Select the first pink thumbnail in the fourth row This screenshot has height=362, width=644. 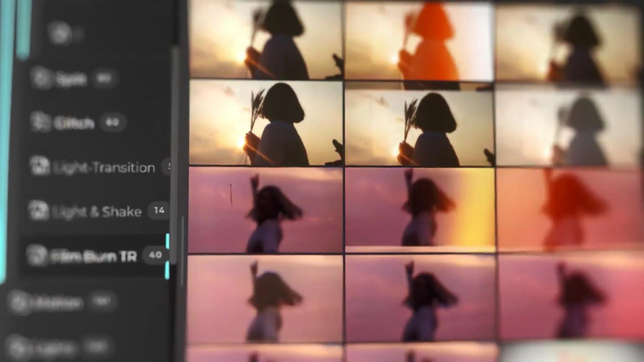[x=265, y=298]
